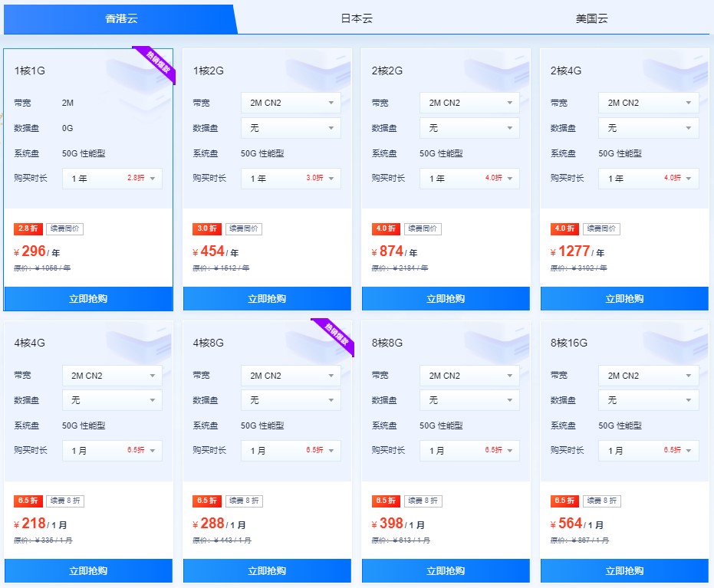The image size is (714, 588).
Task: Click the ¥398/1月 price
Action: [x=398, y=524]
